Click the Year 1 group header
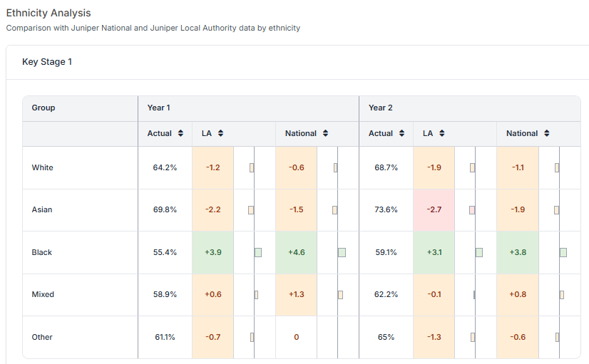Viewport: 589px width, 364px height. point(158,108)
